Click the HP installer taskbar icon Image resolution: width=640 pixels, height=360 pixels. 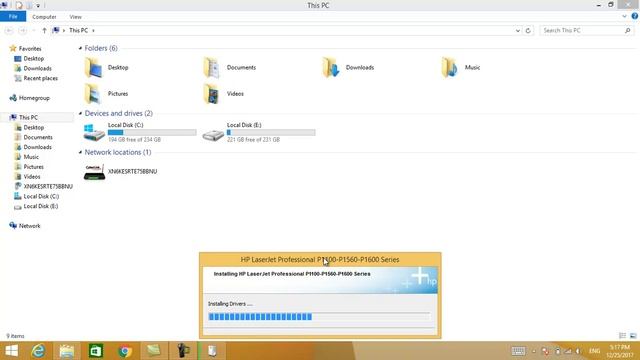point(211,351)
